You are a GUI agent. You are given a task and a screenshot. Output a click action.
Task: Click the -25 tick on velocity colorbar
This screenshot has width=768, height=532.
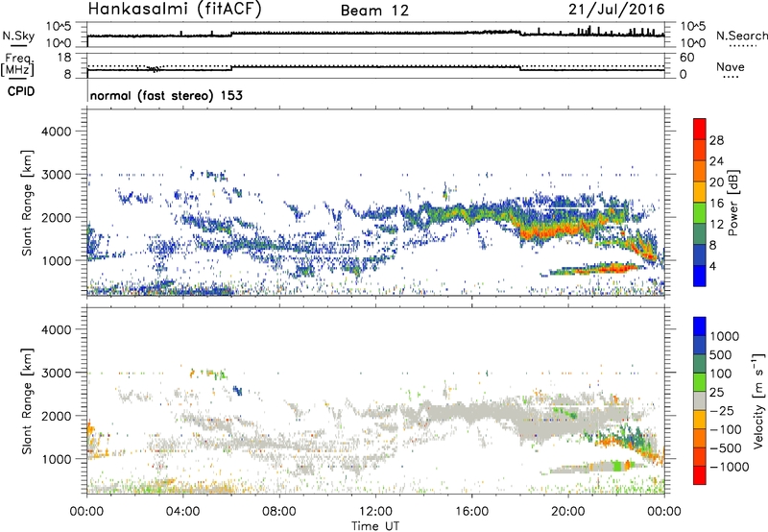tap(722, 410)
